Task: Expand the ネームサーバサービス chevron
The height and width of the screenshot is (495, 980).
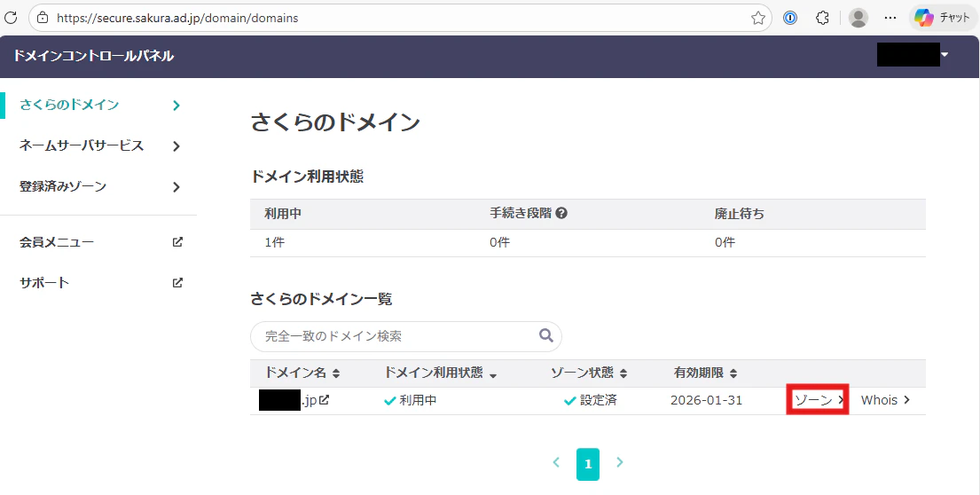Action: 176,146
